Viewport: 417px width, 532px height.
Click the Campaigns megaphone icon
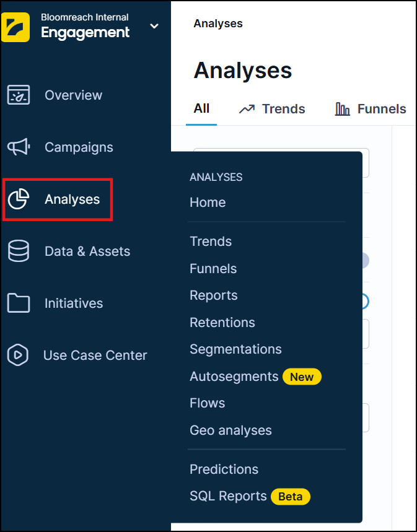tap(19, 147)
